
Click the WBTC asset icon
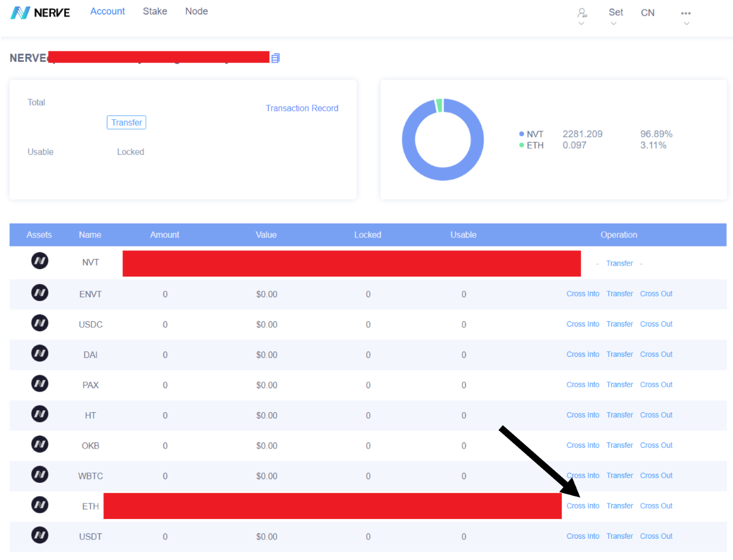tap(40, 475)
